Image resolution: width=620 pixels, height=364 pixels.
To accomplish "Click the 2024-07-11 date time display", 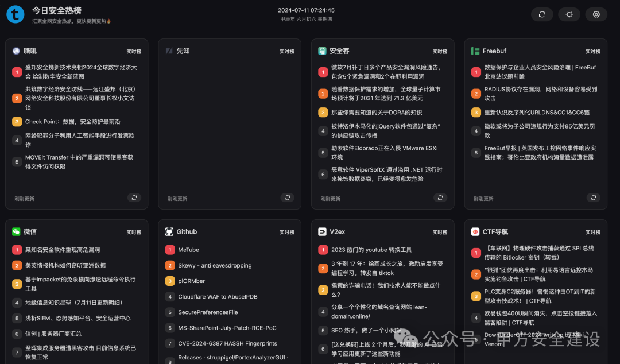I will click(306, 10).
